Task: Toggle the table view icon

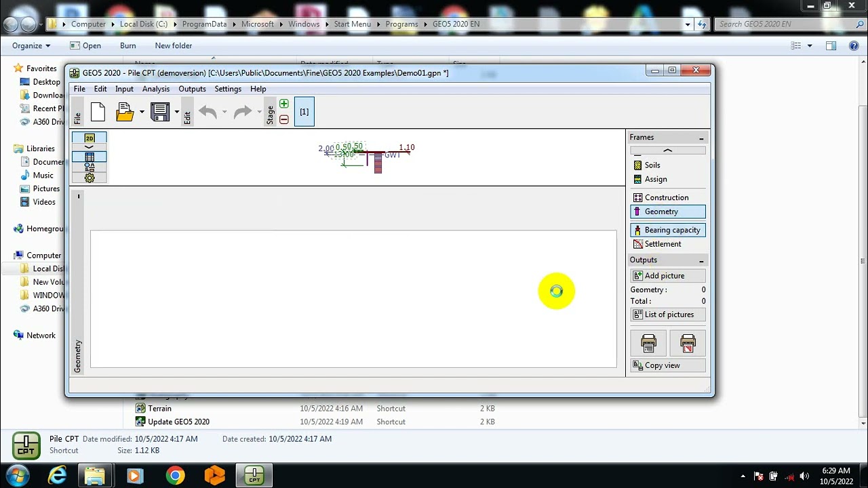Action: tap(90, 157)
